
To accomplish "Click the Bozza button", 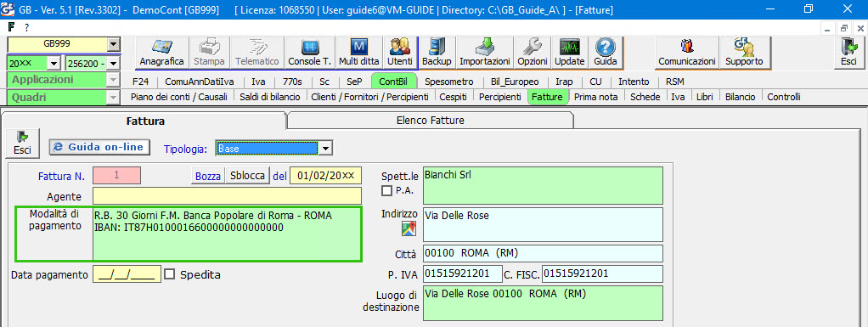I will click(207, 176).
